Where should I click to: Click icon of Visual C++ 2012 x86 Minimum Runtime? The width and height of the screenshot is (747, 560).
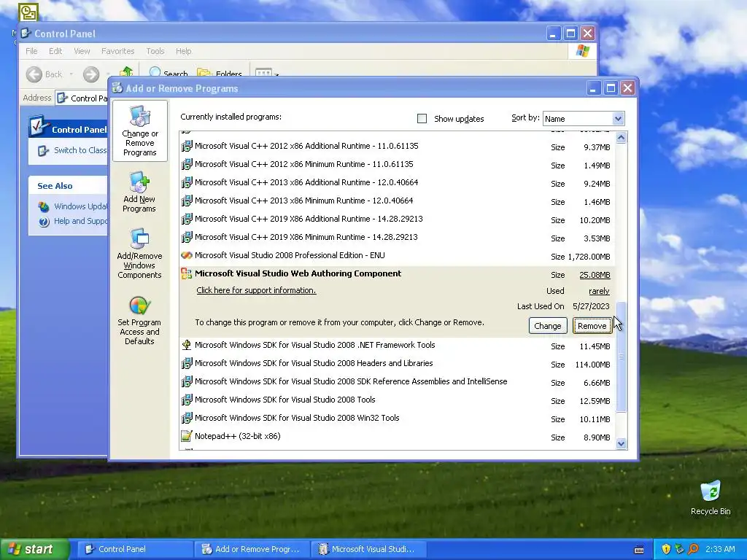click(187, 164)
